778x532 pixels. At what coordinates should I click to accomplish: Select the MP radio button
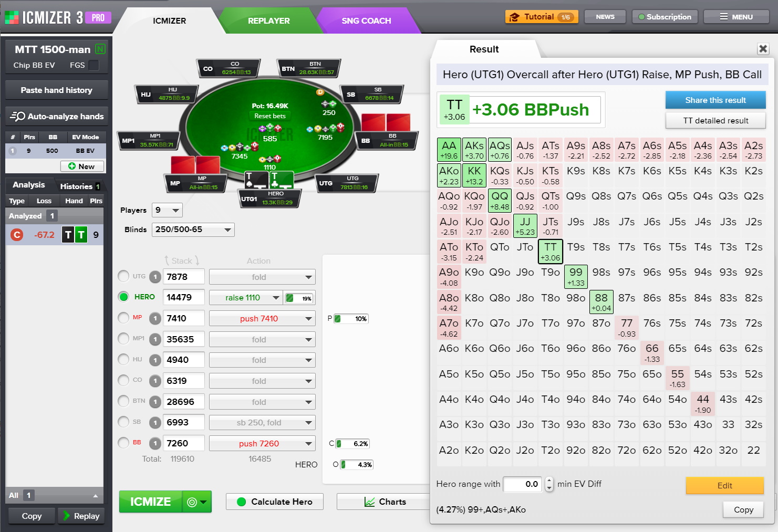123,318
